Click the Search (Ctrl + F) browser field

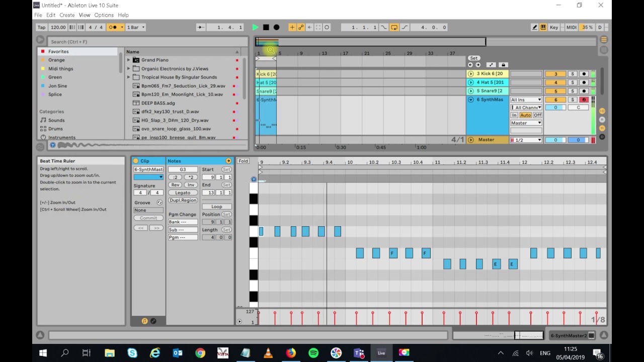148,42
